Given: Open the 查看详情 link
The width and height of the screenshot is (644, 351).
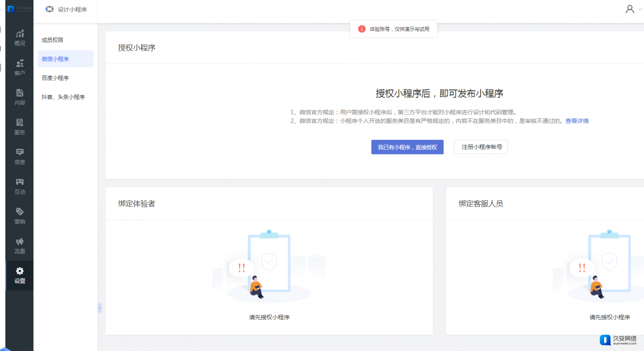Looking at the screenshot, I should [577, 121].
